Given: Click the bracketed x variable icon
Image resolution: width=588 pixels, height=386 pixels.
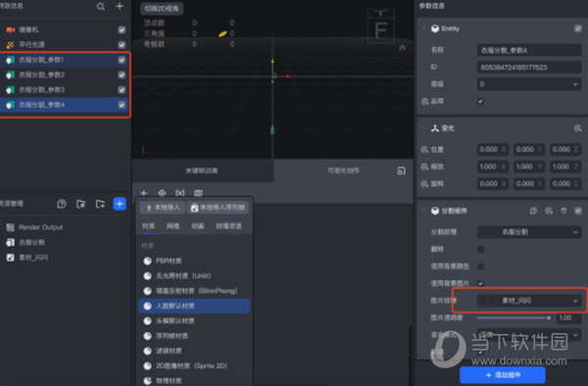Looking at the screenshot, I should (180, 193).
